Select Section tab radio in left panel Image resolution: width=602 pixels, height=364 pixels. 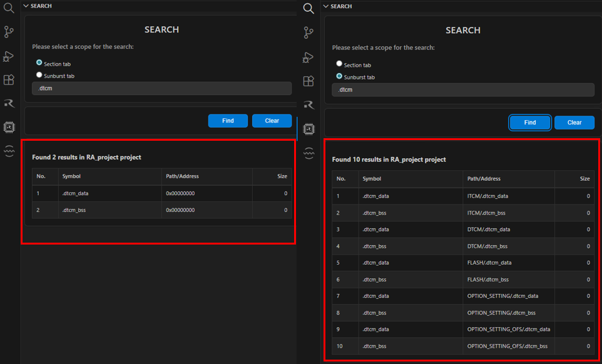[39, 63]
